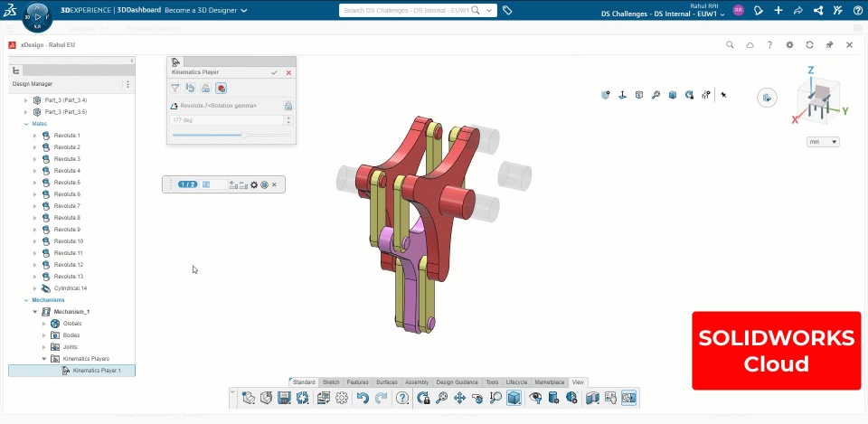Switch to the Assembly tab

417,382
